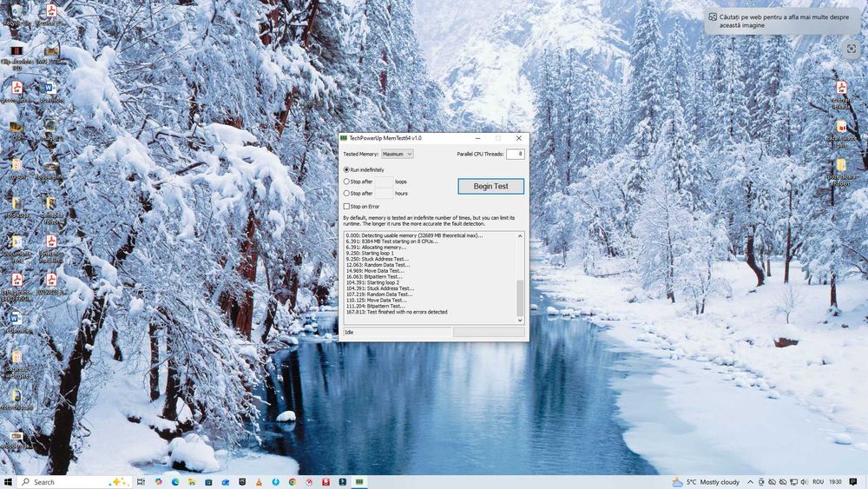The width and height of the screenshot is (868, 489).
Task: Select the 'Allocating memory' log line
Action: (376, 248)
